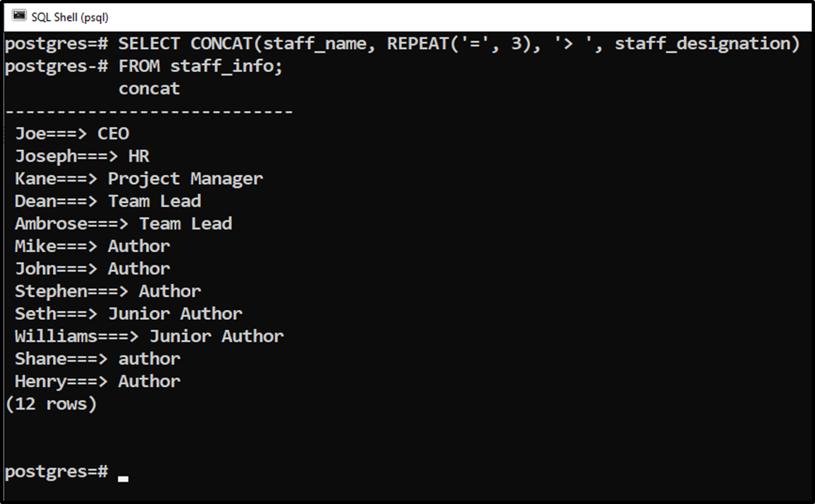Click the blinking cursor at the prompt
The image size is (815, 504).
pyautogui.click(x=124, y=478)
